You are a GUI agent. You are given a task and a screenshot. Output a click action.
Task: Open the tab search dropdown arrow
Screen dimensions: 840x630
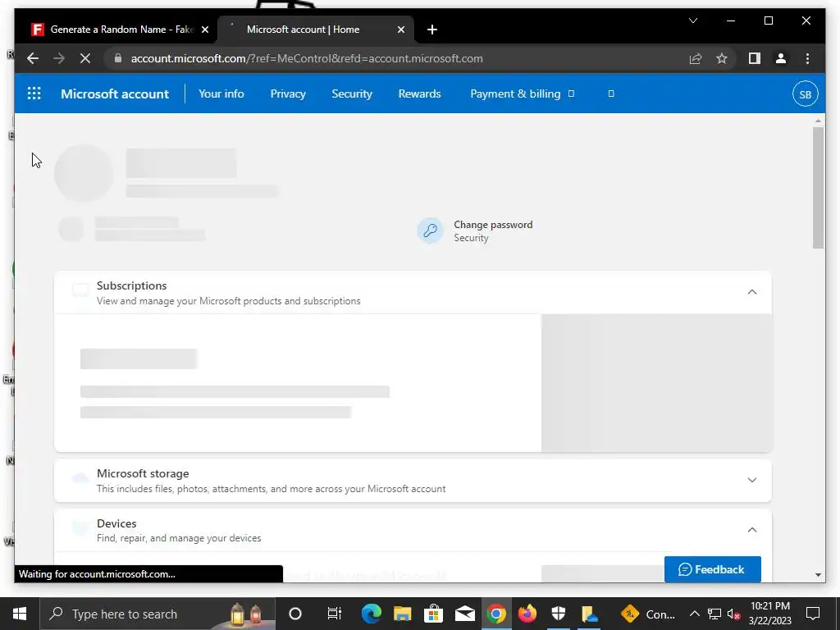click(692, 21)
